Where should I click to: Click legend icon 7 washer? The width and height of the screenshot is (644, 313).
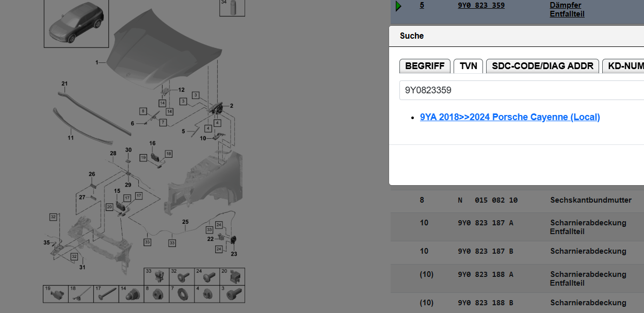tap(182, 294)
